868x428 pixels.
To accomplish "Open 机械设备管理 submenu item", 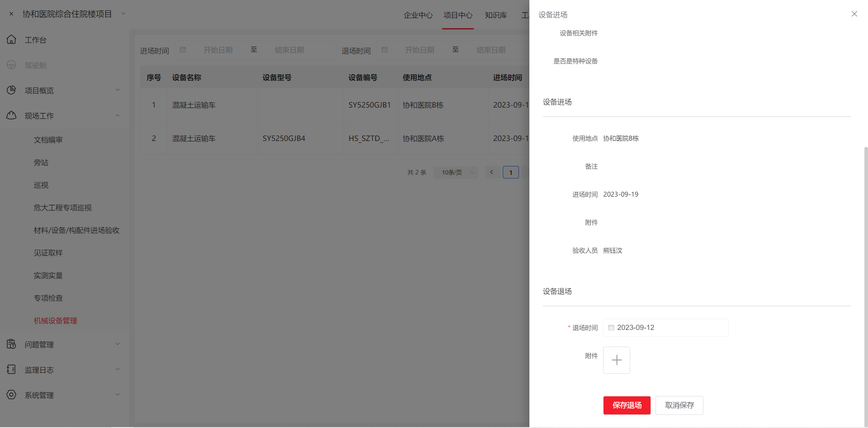I will 56,320.
